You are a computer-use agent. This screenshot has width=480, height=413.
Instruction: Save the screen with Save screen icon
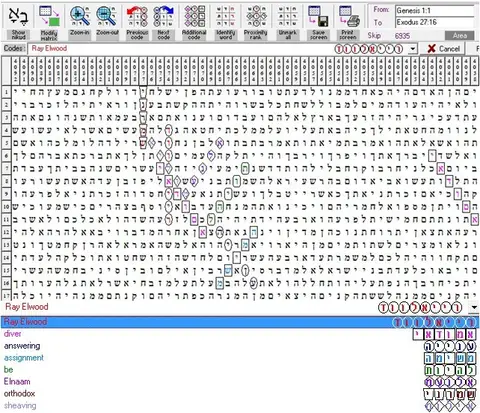pos(319,22)
